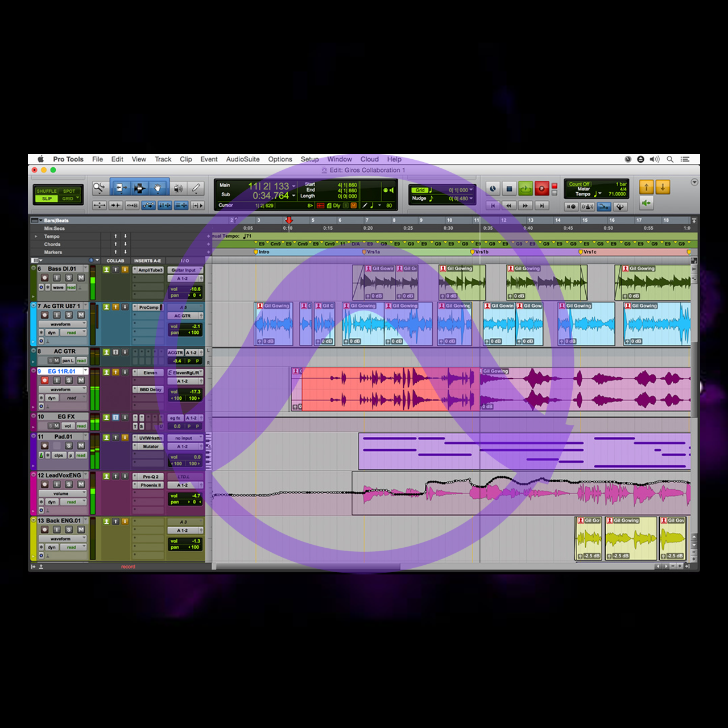Open the AmpliTube3 insert on Bass track
Screen dimensions: 728x728
(x=150, y=270)
